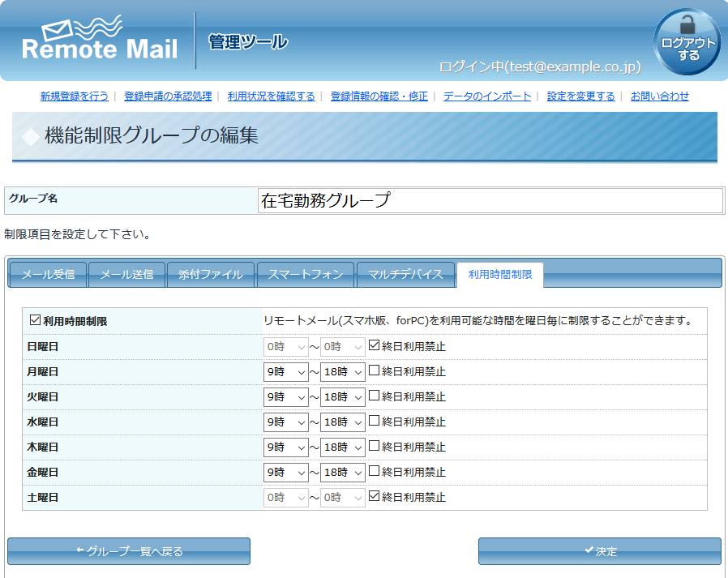Open データのインポート link
Screen dimensions: 728x578
click(487, 96)
